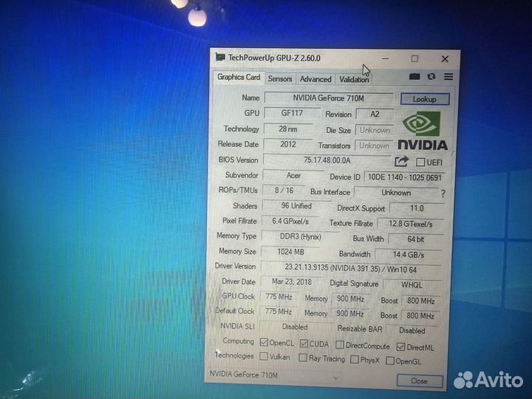Click the BIOS export share icon

click(x=401, y=161)
